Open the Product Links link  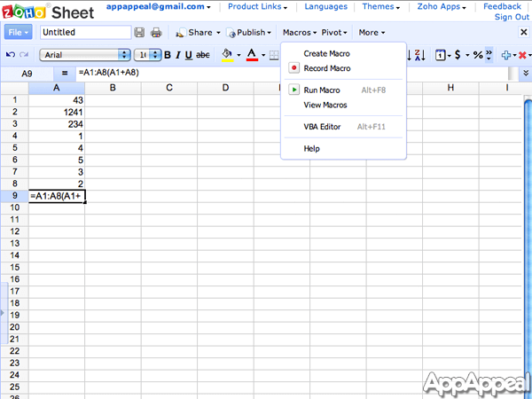tap(257, 6)
